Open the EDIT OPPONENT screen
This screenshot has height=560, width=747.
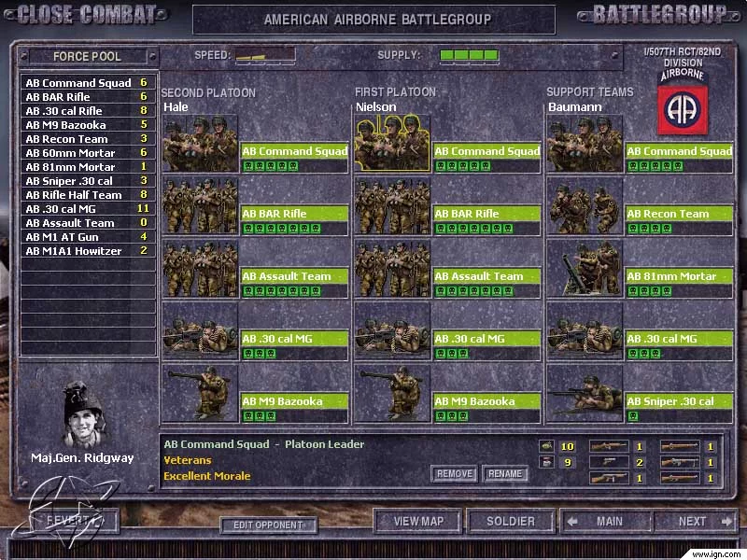pyautogui.click(x=268, y=525)
